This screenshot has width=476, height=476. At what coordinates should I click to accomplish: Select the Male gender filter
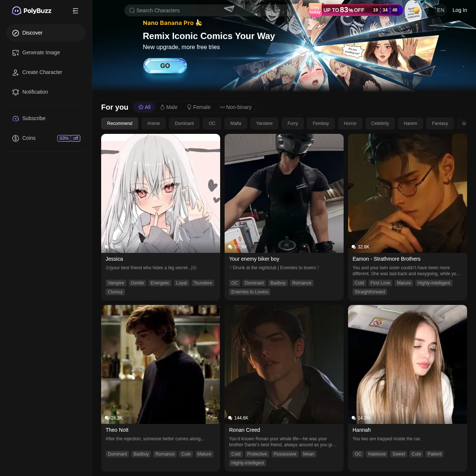tap(168, 107)
